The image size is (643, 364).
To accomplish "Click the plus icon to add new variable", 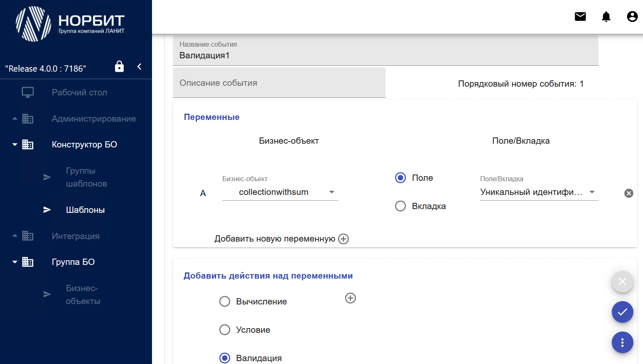I will pyautogui.click(x=344, y=239).
